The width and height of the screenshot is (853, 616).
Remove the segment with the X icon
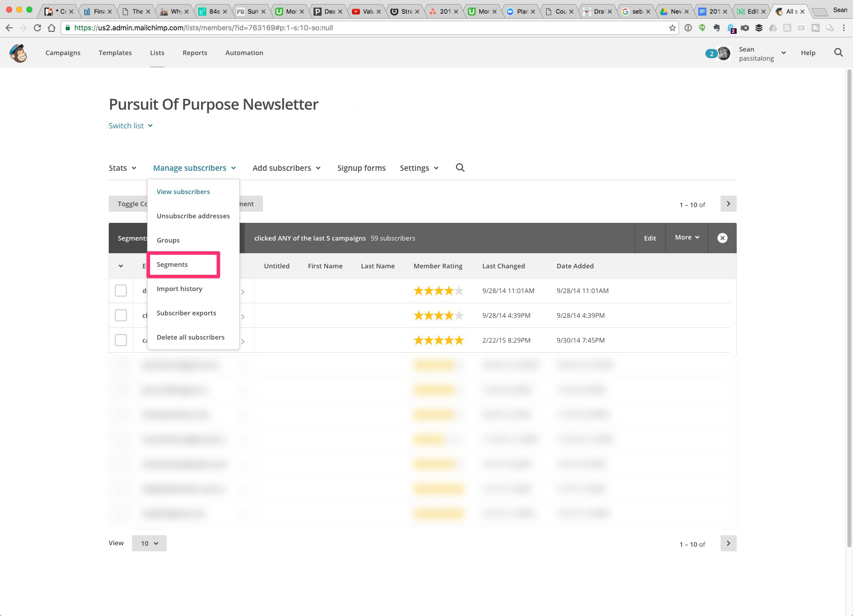pos(723,238)
